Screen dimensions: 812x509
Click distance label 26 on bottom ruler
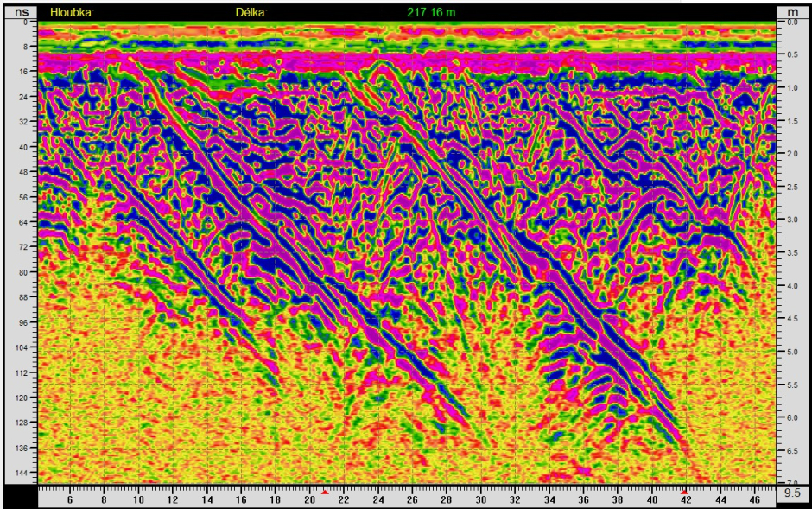pyautogui.click(x=412, y=500)
